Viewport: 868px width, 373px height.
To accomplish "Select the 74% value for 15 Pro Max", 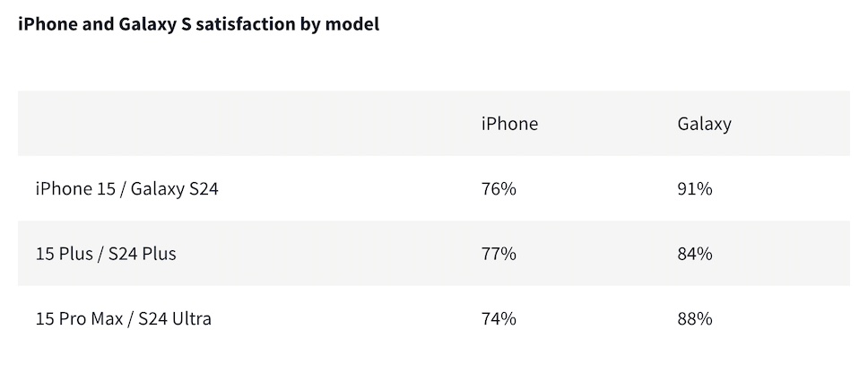I will pos(499,318).
